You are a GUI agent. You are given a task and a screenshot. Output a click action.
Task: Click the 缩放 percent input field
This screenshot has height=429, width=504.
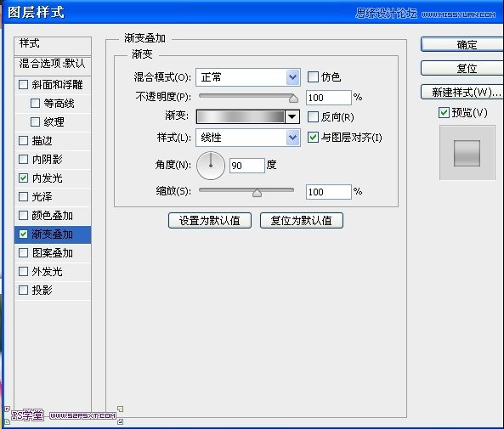click(x=329, y=192)
